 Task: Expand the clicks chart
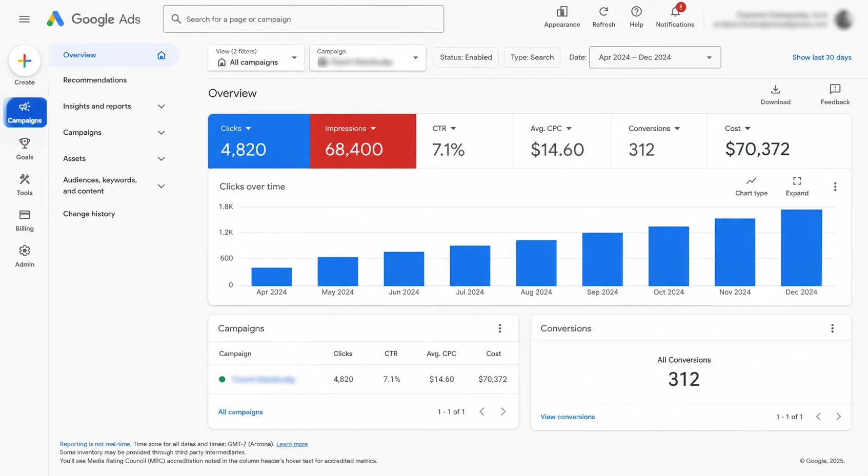[x=797, y=187]
